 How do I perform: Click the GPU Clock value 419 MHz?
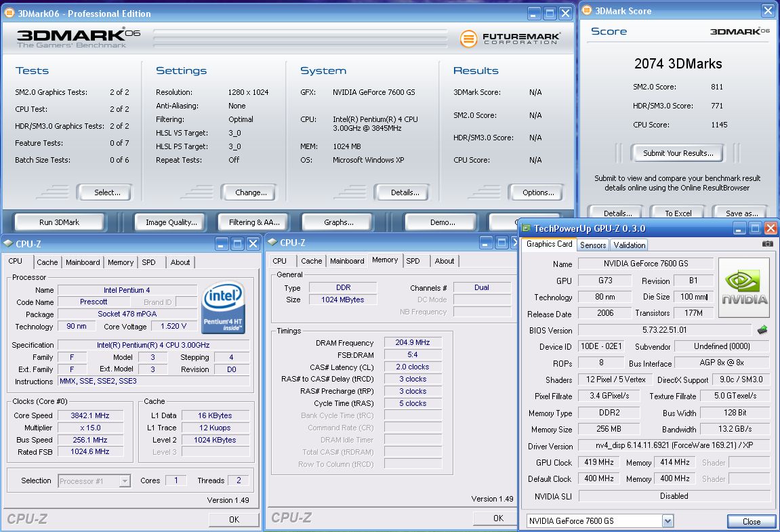pos(599,462)
